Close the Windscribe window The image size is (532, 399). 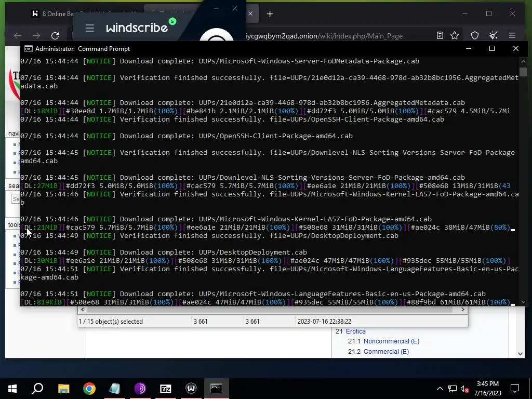[x=234, y=8]
